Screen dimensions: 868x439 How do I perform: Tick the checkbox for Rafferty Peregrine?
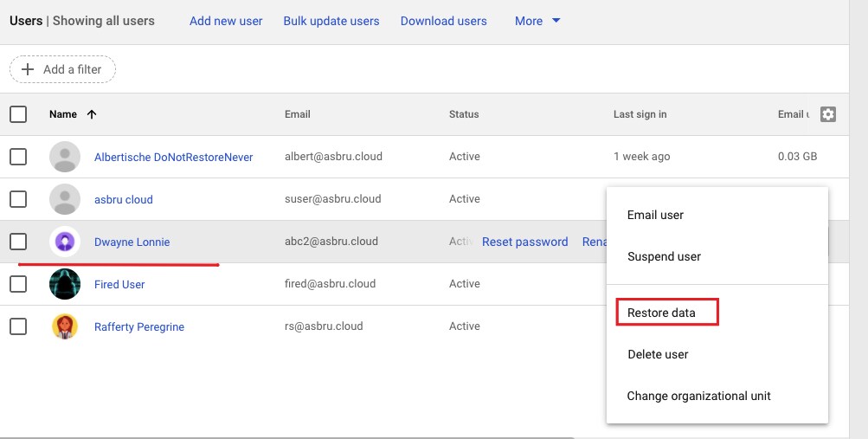click(18, 326)
